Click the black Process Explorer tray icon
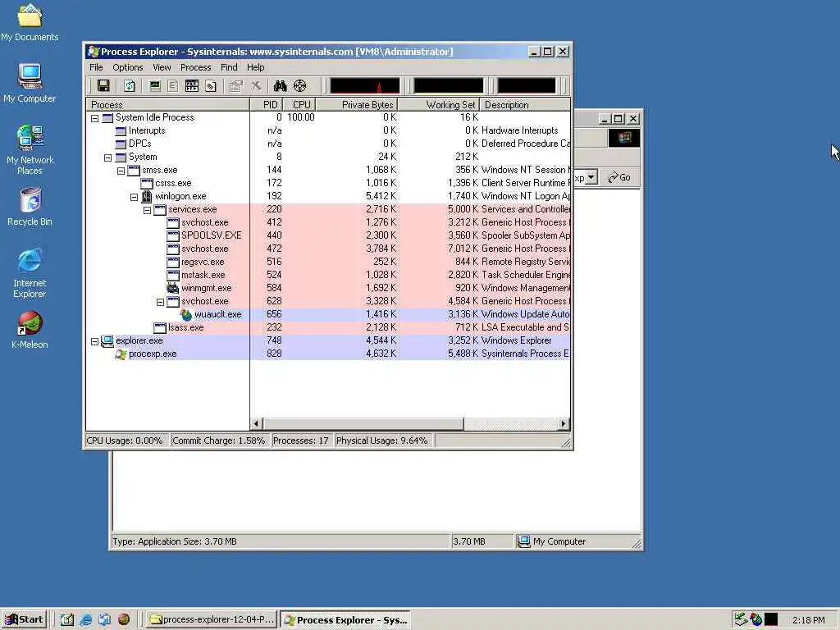Image resolution: width=840 pixels, height=630 pixels. point(771,619)
